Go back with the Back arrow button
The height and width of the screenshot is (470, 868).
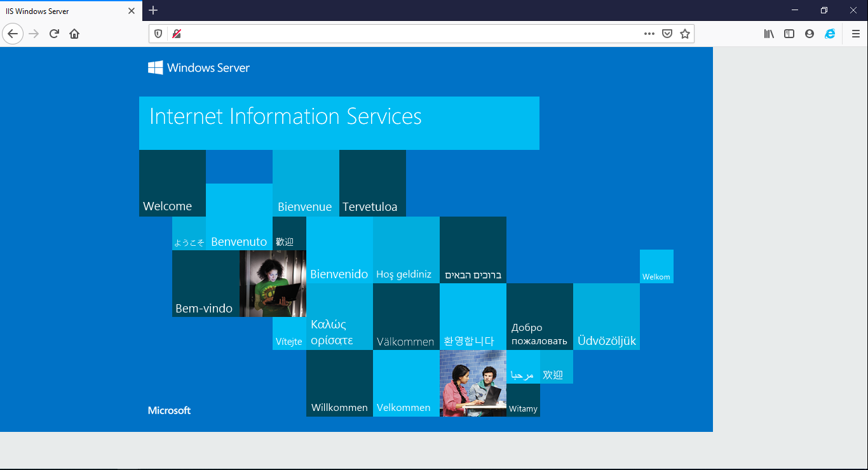click(13, 34)
